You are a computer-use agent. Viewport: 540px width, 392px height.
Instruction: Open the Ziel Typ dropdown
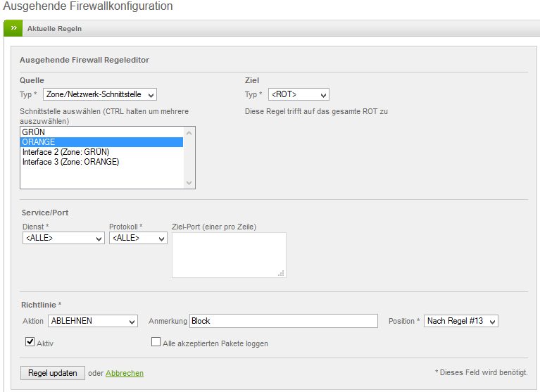(298, 94)
